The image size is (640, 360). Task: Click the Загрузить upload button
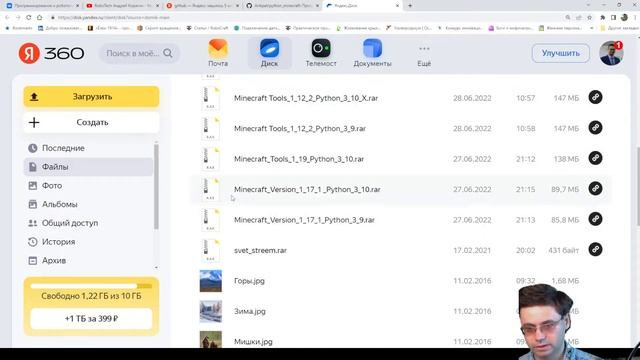tap(91, 97)
